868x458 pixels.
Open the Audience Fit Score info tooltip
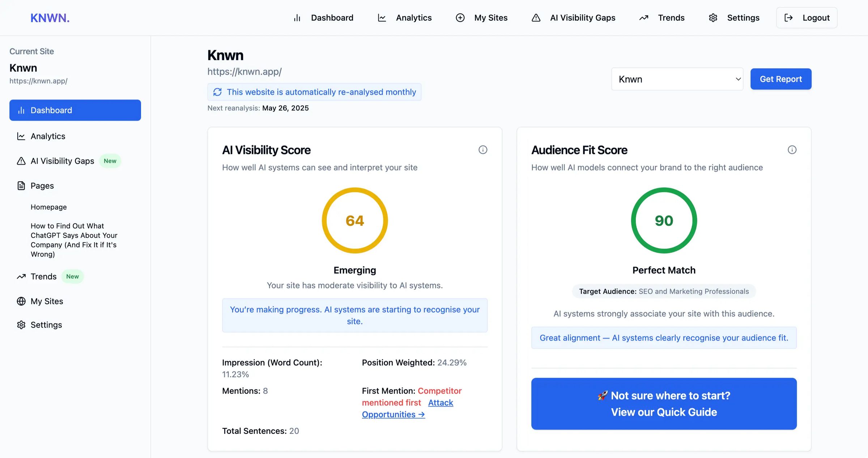click(792, 150)
